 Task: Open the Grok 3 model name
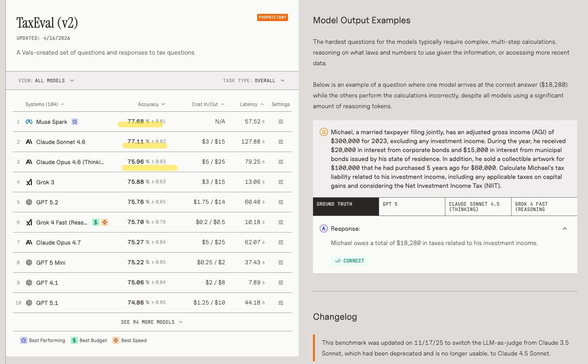(x=45, y=182)
